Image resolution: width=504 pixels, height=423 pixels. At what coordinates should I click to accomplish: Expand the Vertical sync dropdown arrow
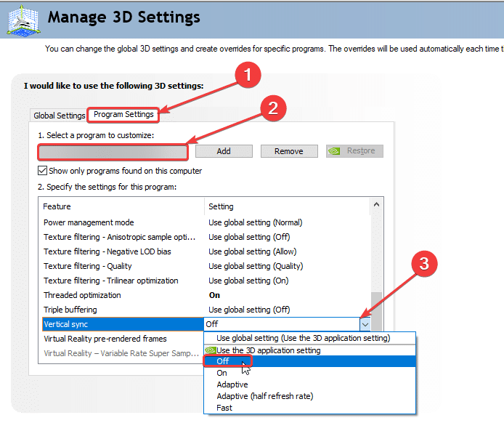(365, 324)
